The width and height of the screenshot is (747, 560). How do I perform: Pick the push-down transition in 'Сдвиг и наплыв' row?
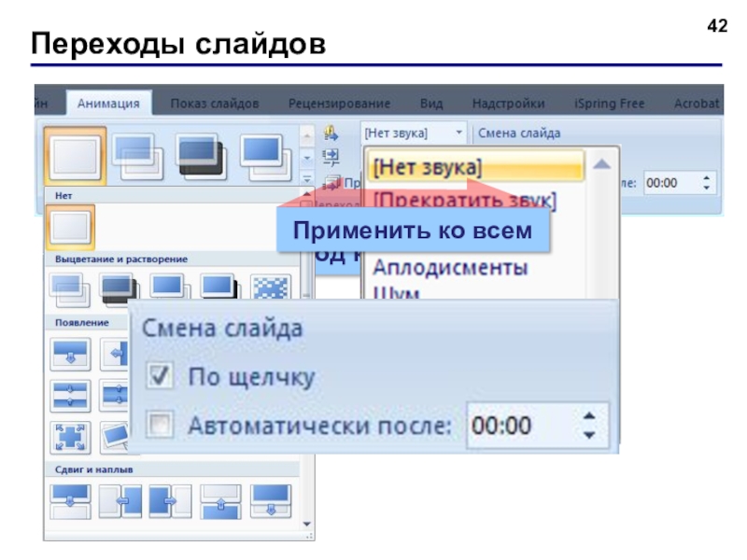tap(71, 501)
